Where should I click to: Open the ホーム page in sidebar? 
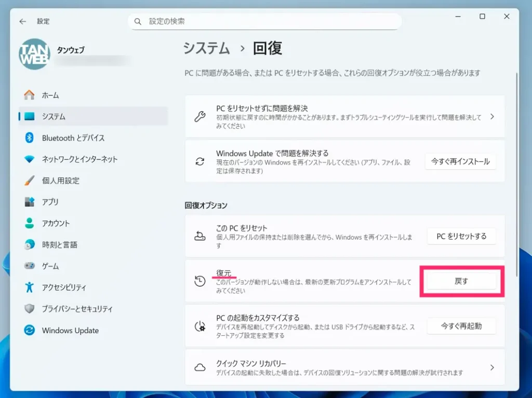pyautogui.click(x=50, y=95)
